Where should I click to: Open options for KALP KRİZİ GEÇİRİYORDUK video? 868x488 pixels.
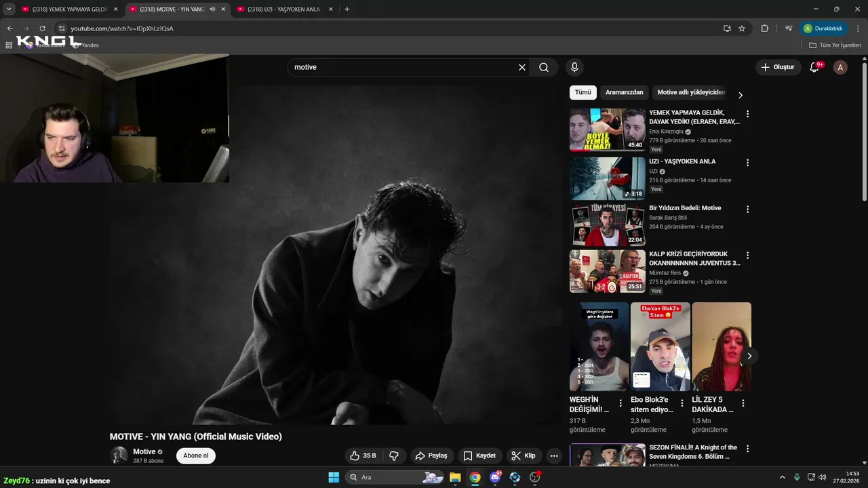click(747, 256)
